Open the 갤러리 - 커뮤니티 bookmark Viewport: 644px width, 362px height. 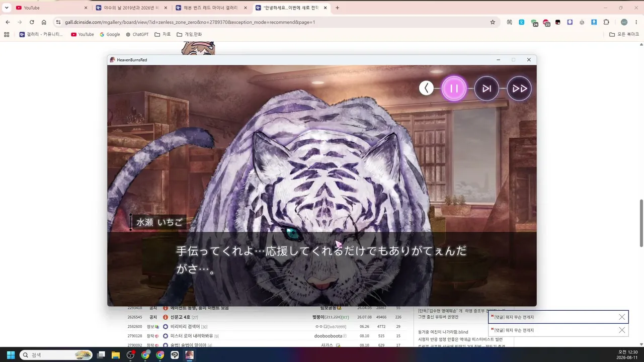pyautogui.click(x=41, y=34)
